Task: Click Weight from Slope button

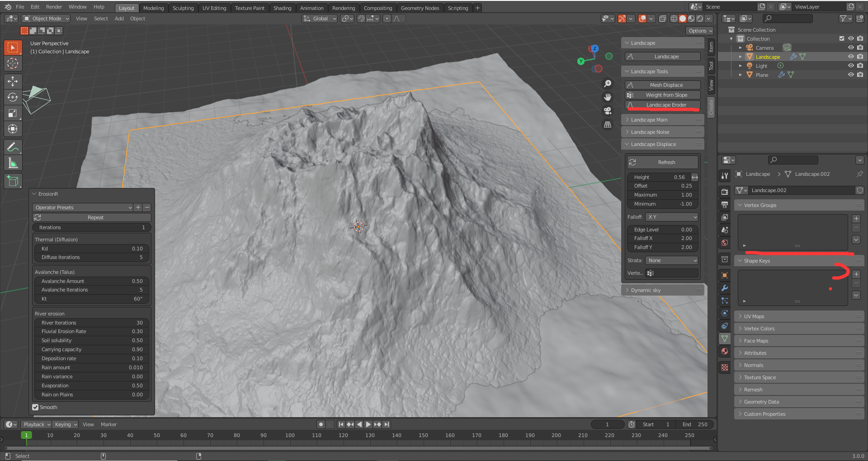Action: click(x=663, y=95)
